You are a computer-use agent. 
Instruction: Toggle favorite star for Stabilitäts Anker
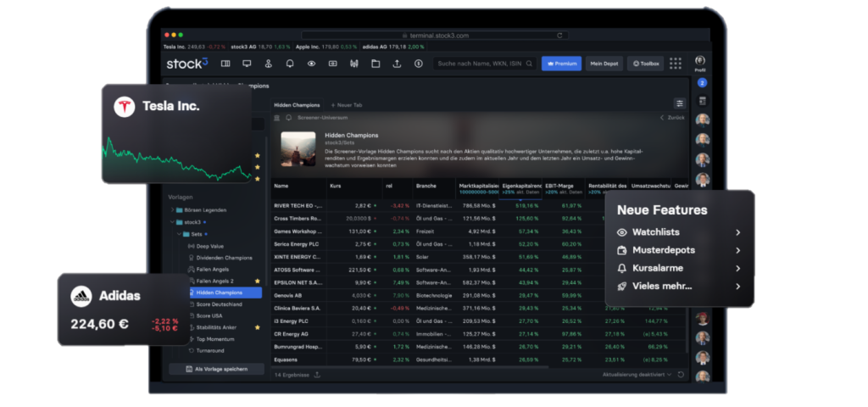(x=256, y=326)
